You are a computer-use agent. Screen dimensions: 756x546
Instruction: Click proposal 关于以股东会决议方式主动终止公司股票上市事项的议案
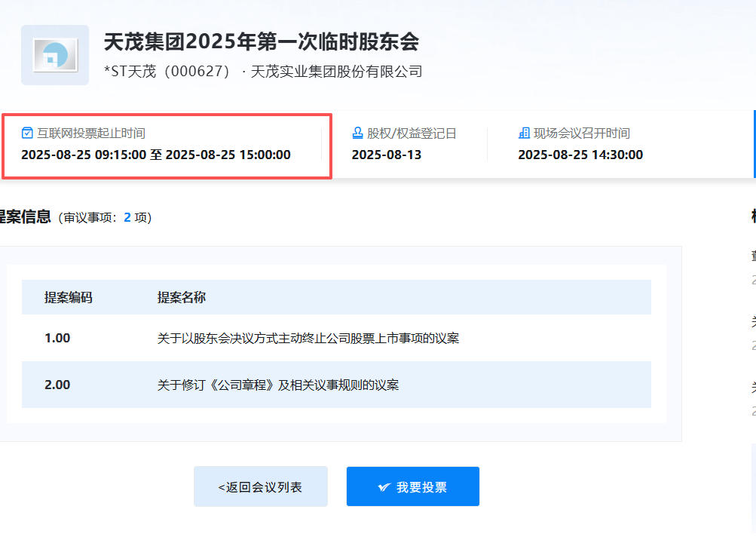pyautogui.click(x=308, y=338)
